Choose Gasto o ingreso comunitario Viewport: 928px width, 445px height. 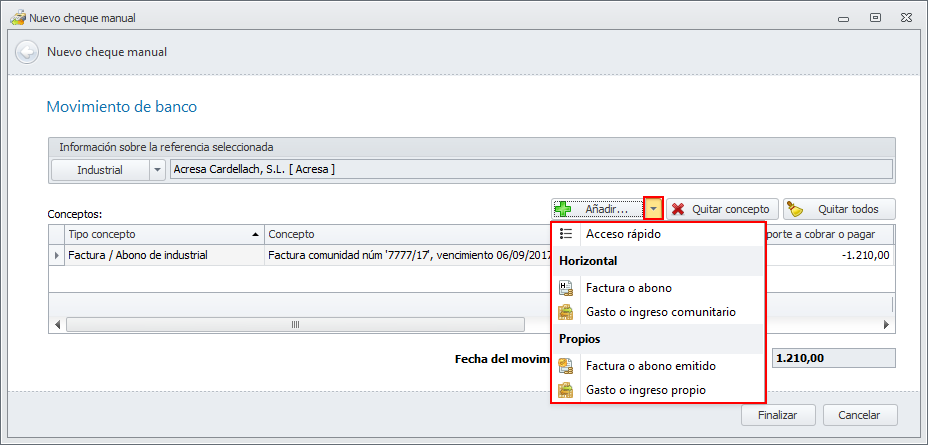click(x=658, y=311)
